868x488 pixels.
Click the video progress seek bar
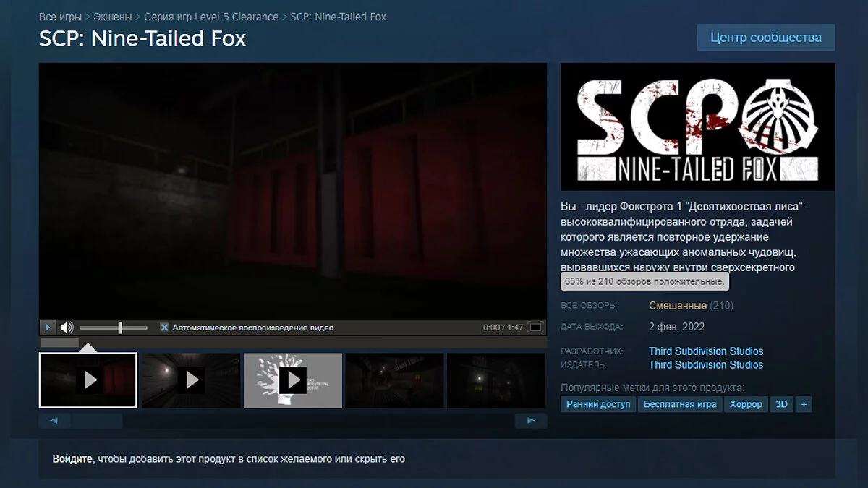point(293,342)
